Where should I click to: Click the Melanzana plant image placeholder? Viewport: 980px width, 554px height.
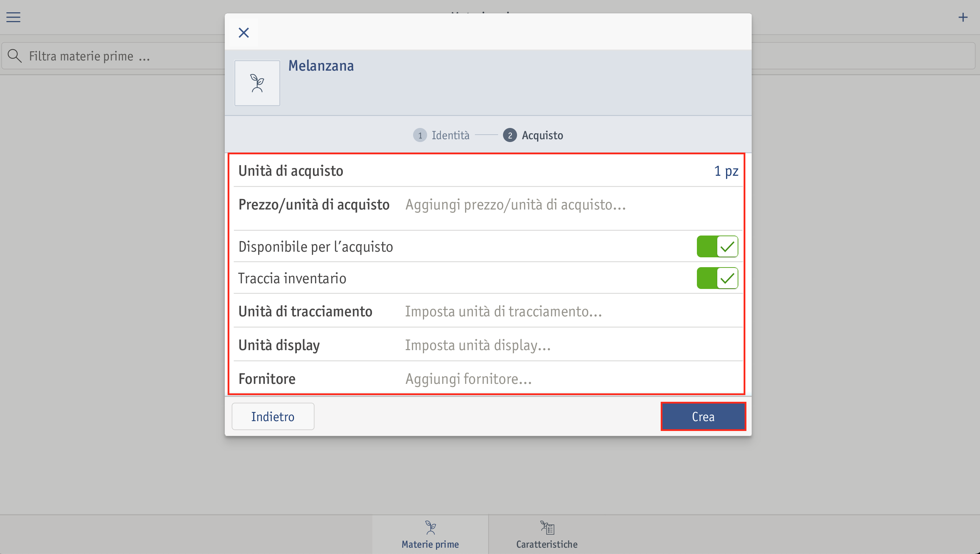[257, 83]
